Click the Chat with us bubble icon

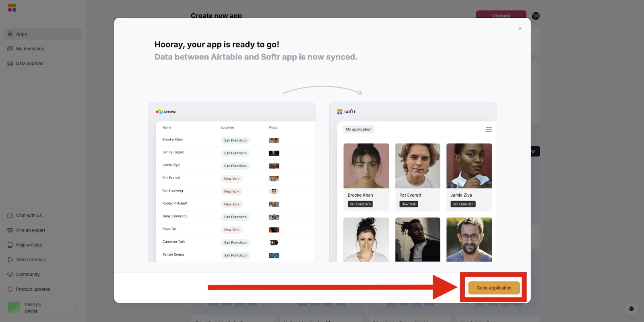pos(10,215)
